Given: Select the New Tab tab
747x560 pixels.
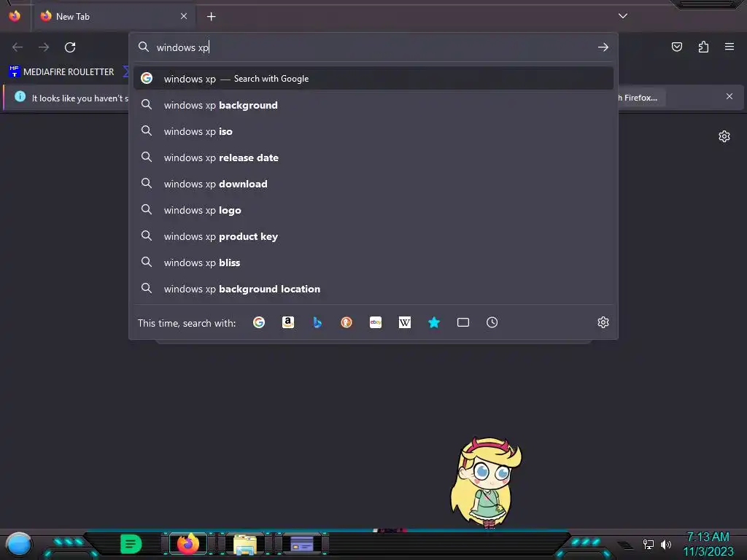Looking at the screenshot, I should click(114, 17).
